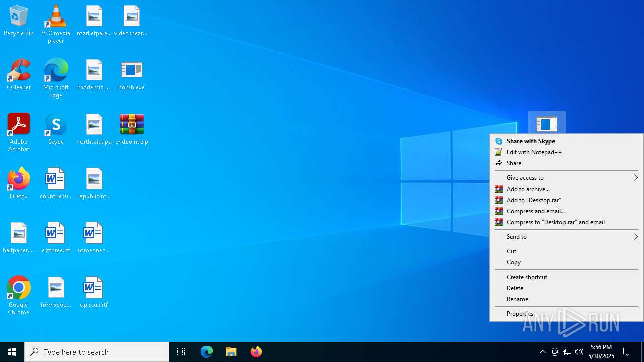
Task: Click the taskbar search box
Action: click(97, 352)
